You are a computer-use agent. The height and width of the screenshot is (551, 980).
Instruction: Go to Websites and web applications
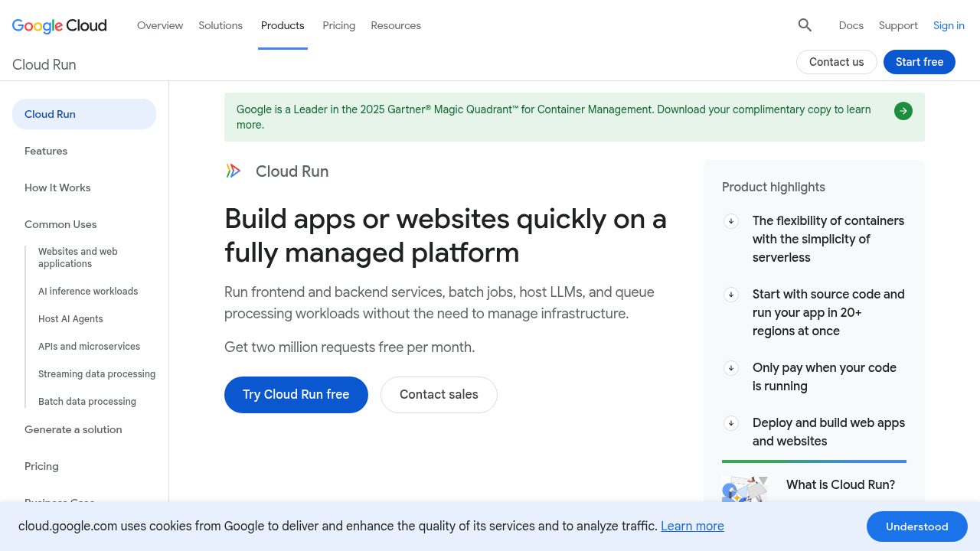78,257
